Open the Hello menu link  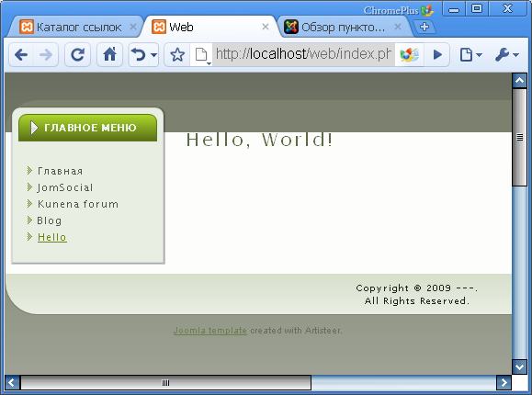point(51,237)
